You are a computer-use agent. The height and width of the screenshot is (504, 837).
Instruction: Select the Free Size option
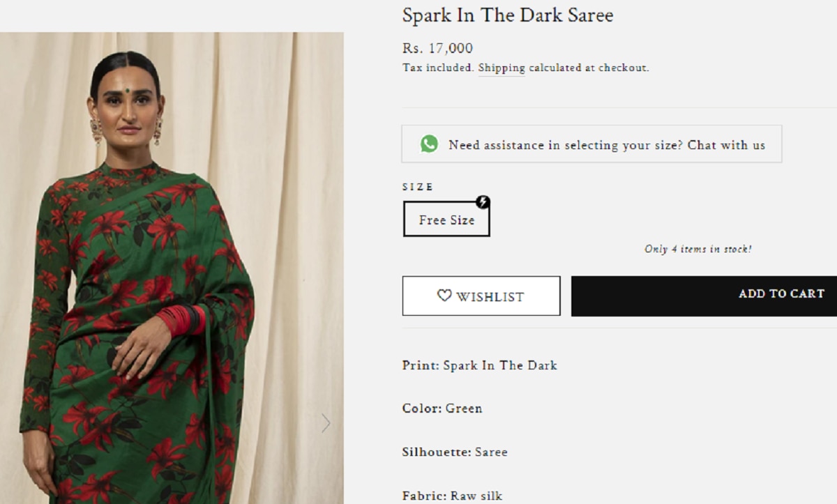coord(446,220)
